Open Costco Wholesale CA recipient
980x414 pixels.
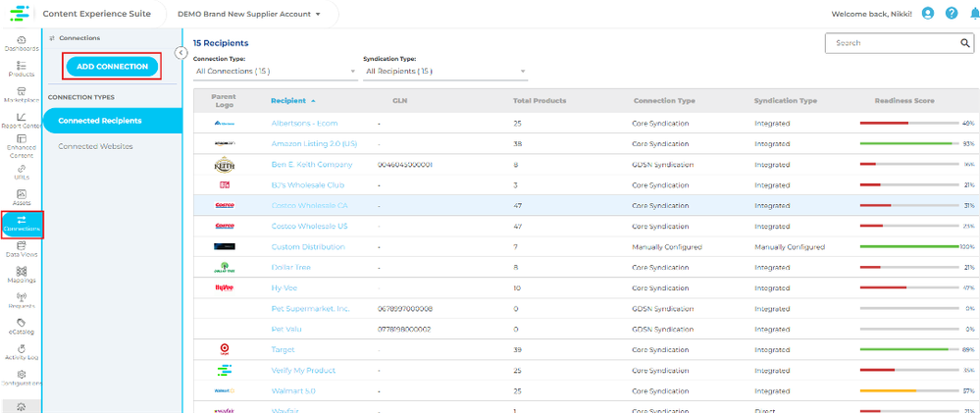click(x=309, y=206)
